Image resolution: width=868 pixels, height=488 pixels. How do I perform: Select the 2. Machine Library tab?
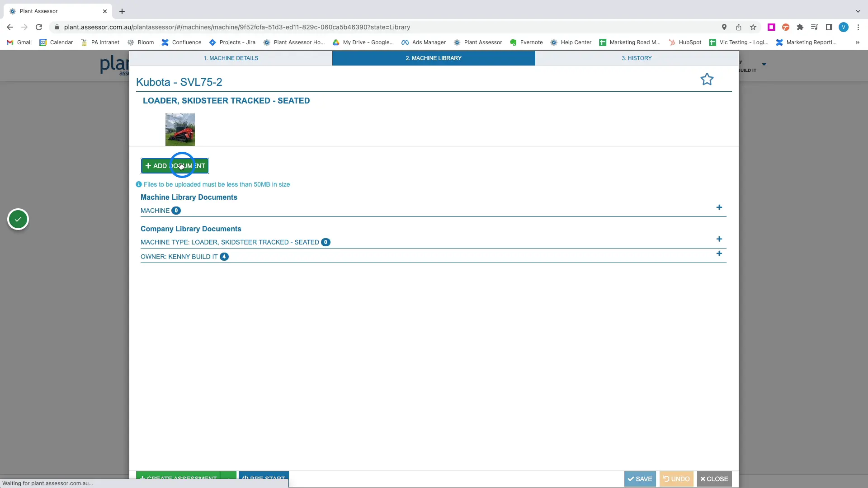pos(434,58)
